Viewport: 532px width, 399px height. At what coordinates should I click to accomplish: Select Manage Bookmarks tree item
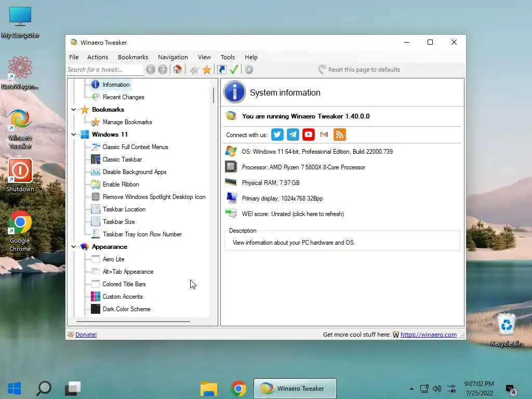(127, 122)
